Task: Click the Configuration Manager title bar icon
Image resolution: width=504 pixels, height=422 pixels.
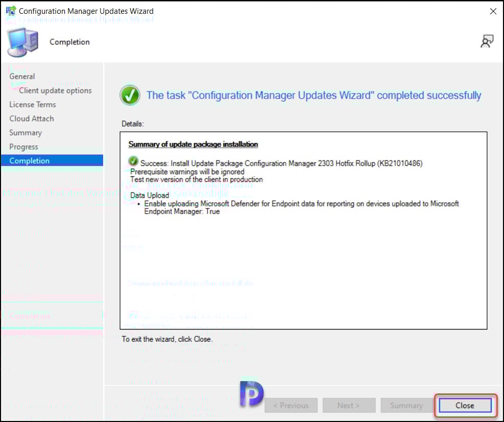Action: pyautogui.click(x=11, y=11)
